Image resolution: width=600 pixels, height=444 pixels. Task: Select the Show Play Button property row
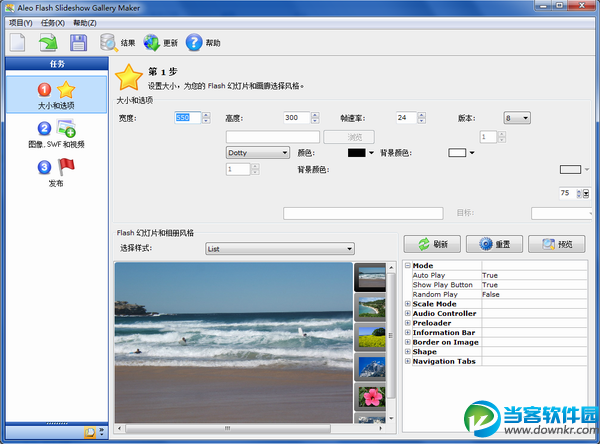click(499, 285)
